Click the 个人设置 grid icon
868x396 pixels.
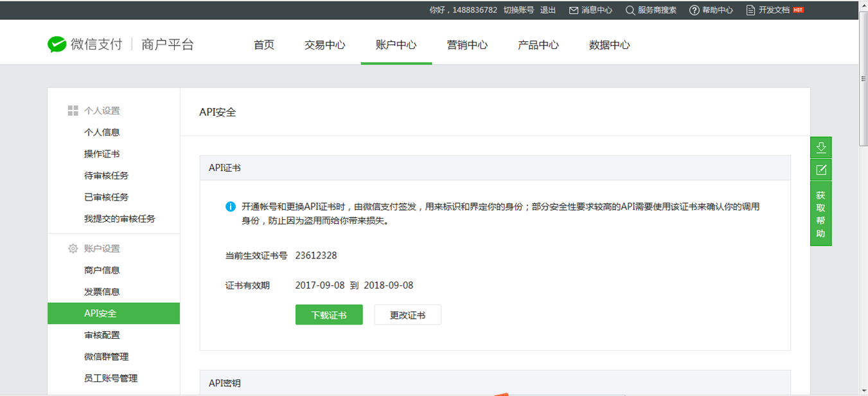point(73,111)
